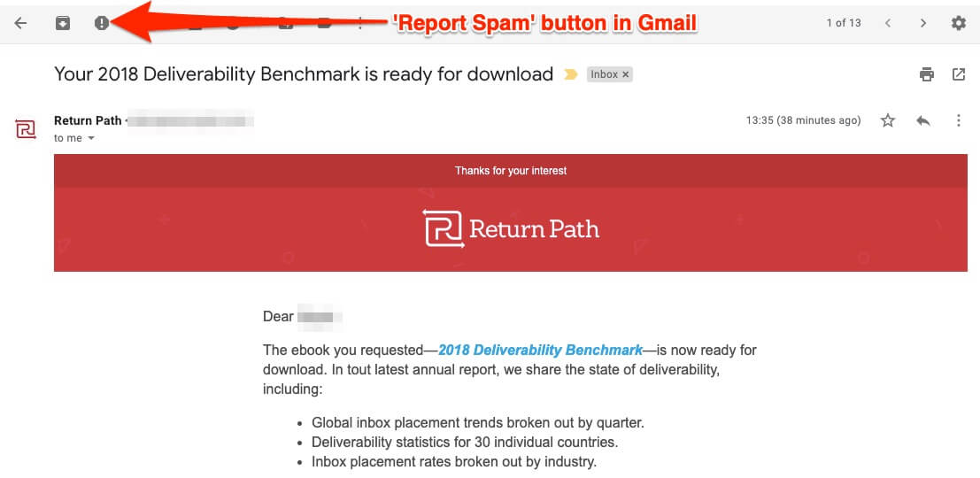The image size is (980, 478).
Task: Open Gmail settings gear
Action: (958, 23)
